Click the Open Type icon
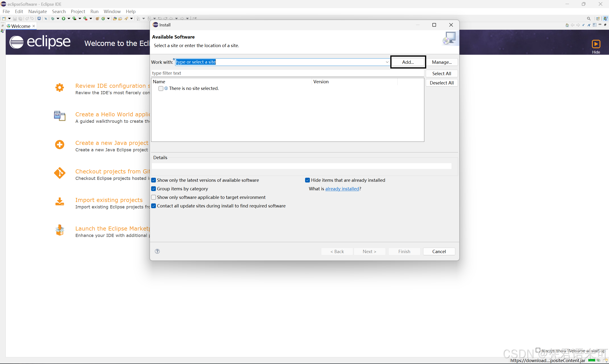609x364 pixels. 115,18
